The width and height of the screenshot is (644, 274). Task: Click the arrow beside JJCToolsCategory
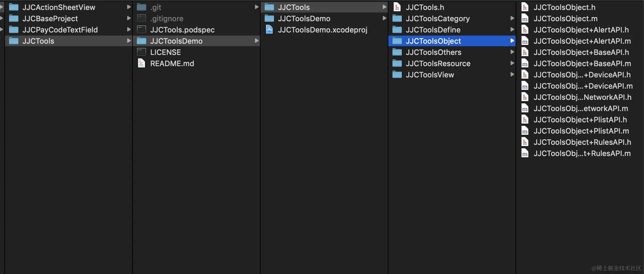[x=512, y=18]
